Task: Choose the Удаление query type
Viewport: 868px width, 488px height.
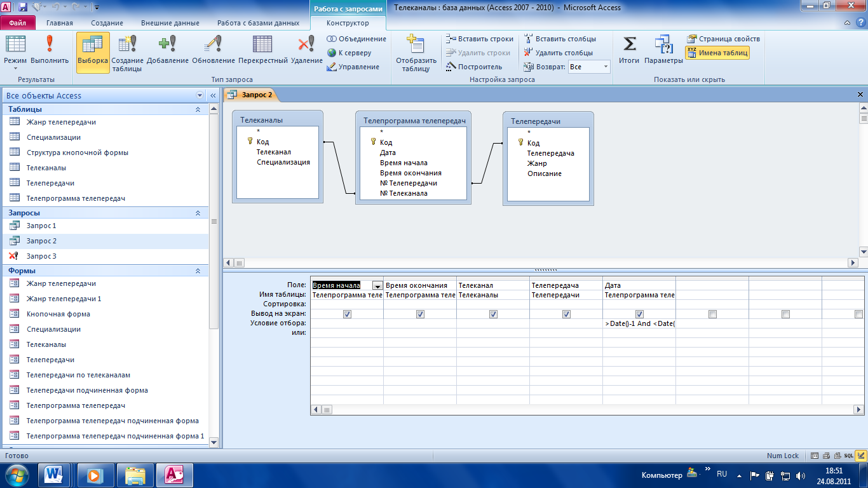Action: point(307,53)
